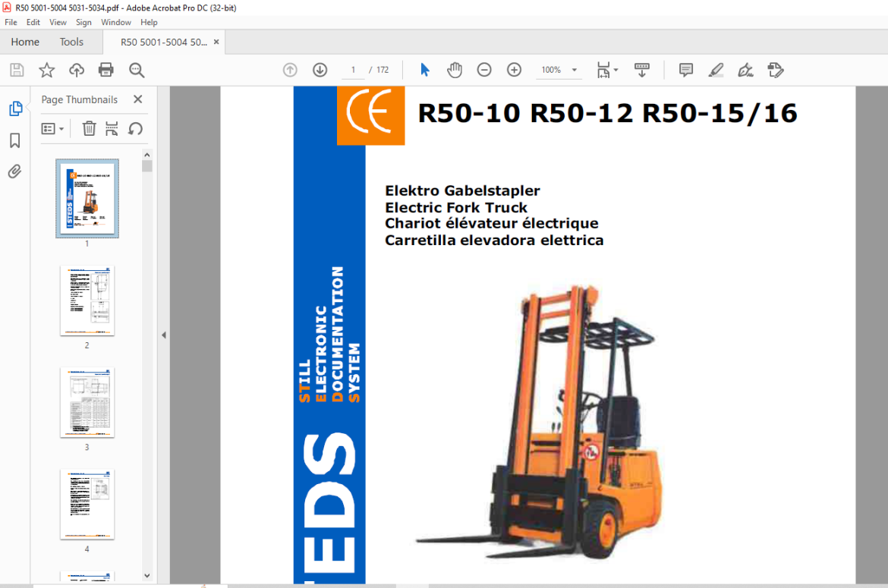Open the Help menu
Screen dimensions: 888x588
149,22
